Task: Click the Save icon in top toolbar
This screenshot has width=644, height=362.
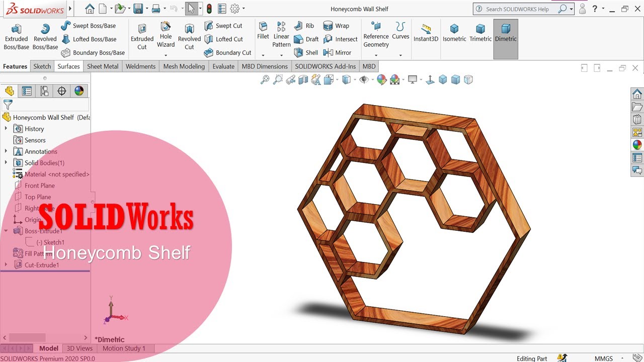Action: click(137, 9)
